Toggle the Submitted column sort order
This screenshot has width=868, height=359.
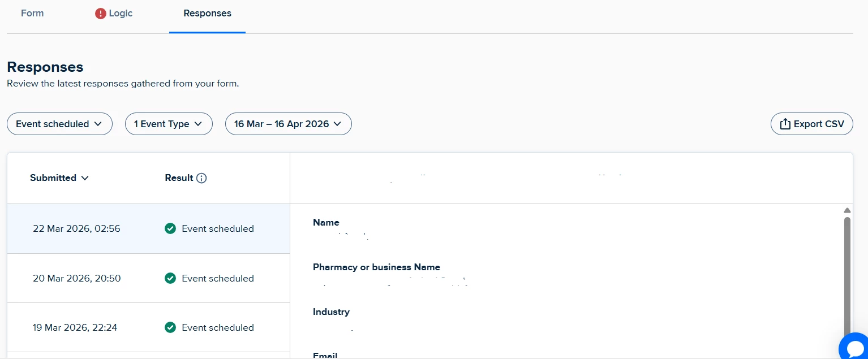[x=59, y=178]
